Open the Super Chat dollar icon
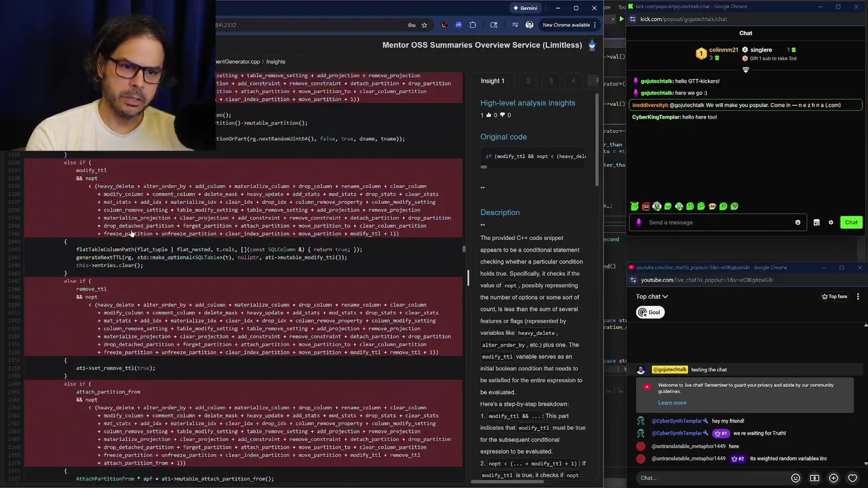This screenshot has height=488, width=868. tap(814, 478)
